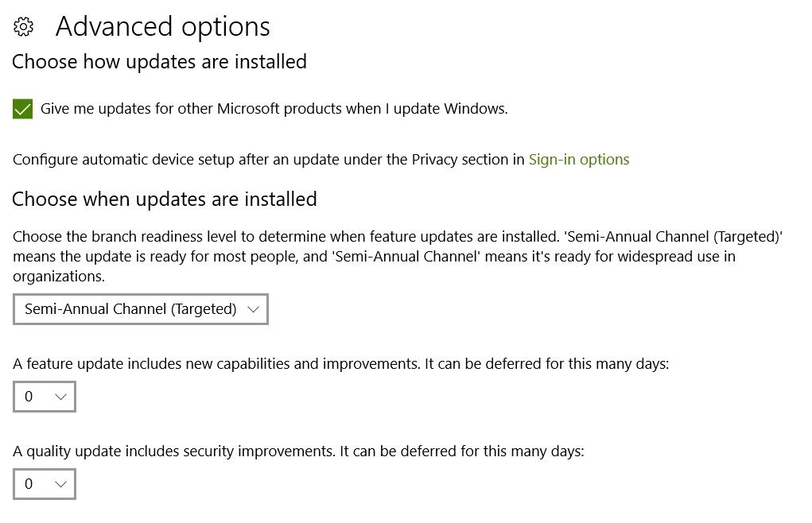Click the gear icon beside Advanced options

click(x=23, y=26)
